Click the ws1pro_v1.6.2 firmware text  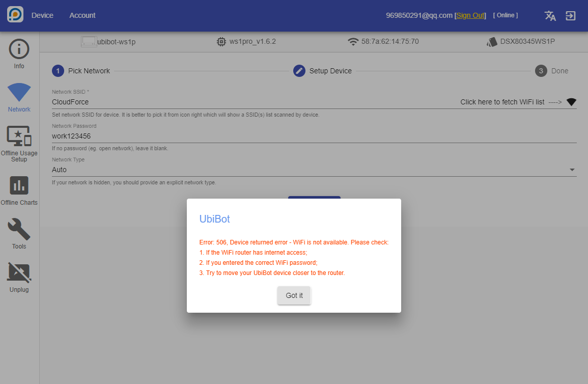[253, 42]
